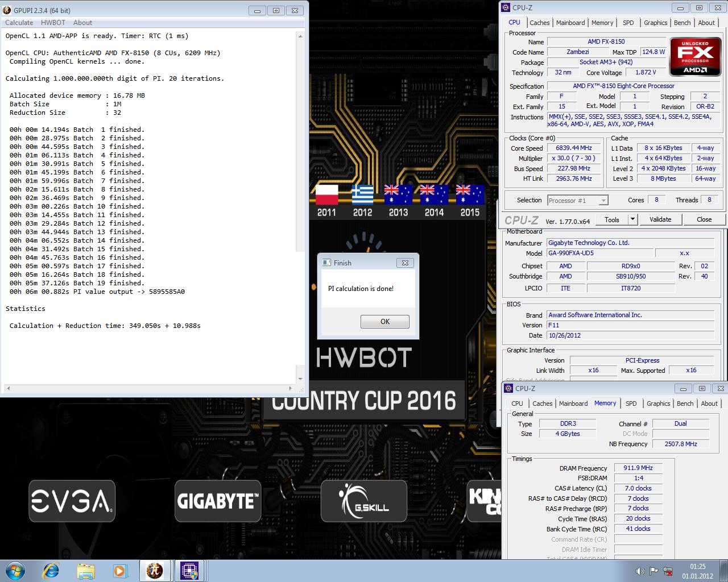
Task: Open the Calculate menu in GPUPI
Action: click(x=19, y=23)
